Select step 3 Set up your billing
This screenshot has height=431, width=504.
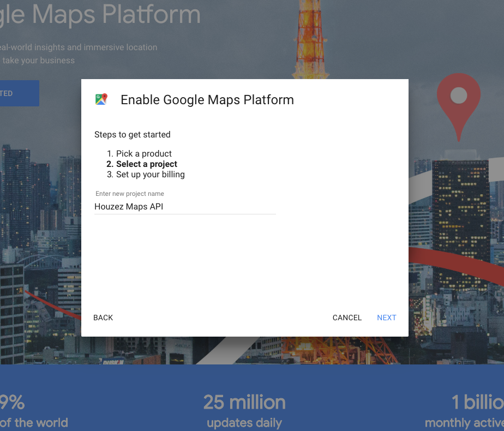click(x=150, y=174)
